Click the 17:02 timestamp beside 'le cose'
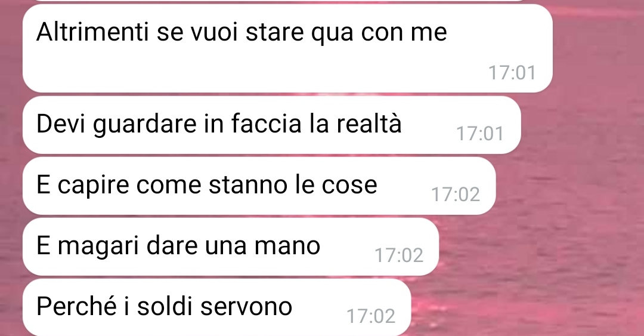The height and width of the screenshot is (336, 644). tap(456, 195)
